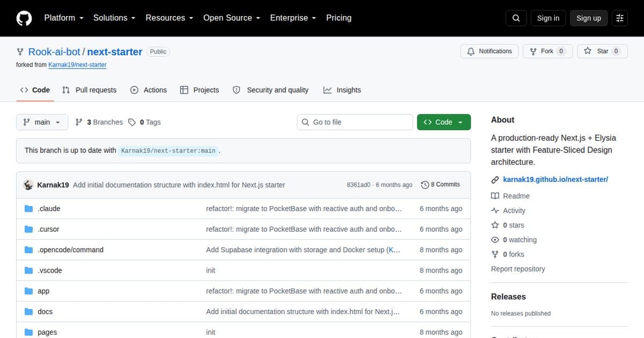The height and width of the screenshot is (338, 644).
Task: Click the Notifications bell icon
Action: tap(471, 52)
